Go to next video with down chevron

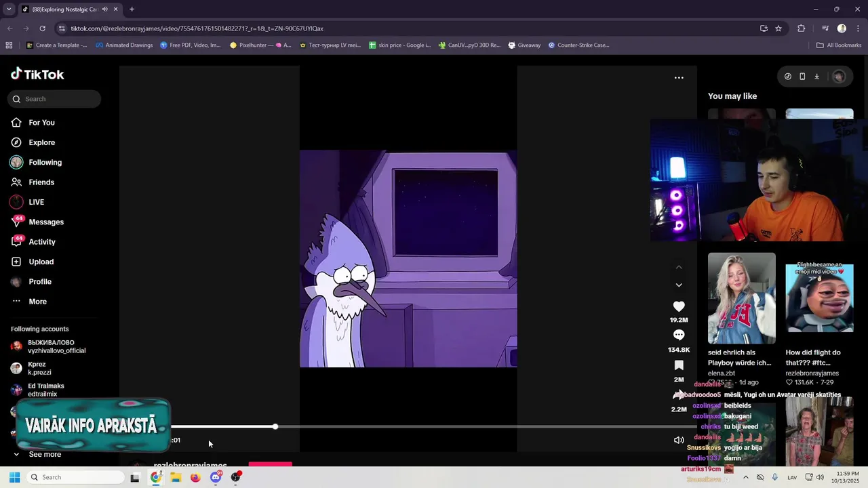[x=679, y=285]
